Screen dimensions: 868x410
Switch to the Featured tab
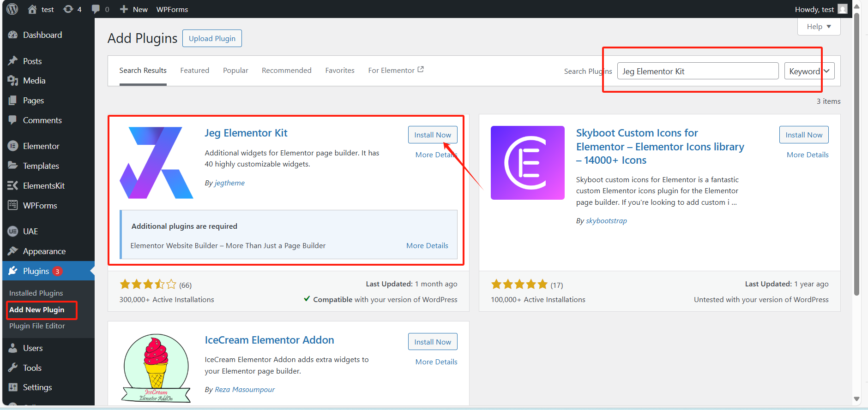pos(194,71)
